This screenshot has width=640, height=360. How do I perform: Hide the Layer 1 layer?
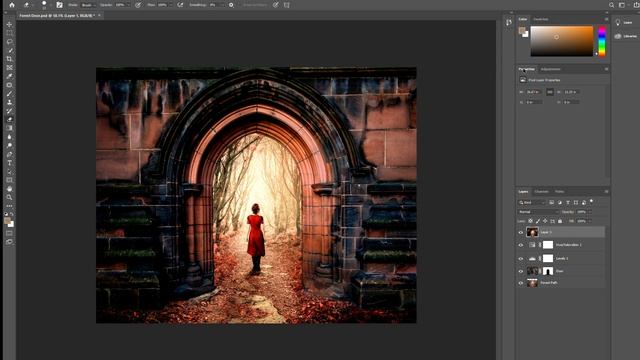click(x=520, y=232)
